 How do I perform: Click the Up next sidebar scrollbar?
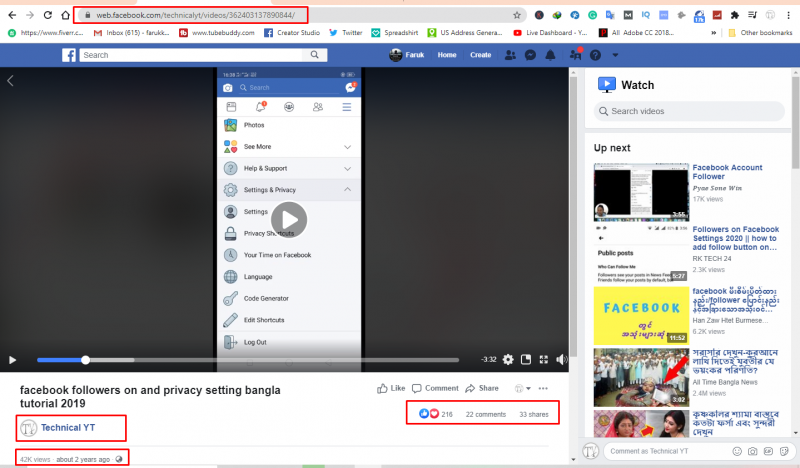pos(795,122)
